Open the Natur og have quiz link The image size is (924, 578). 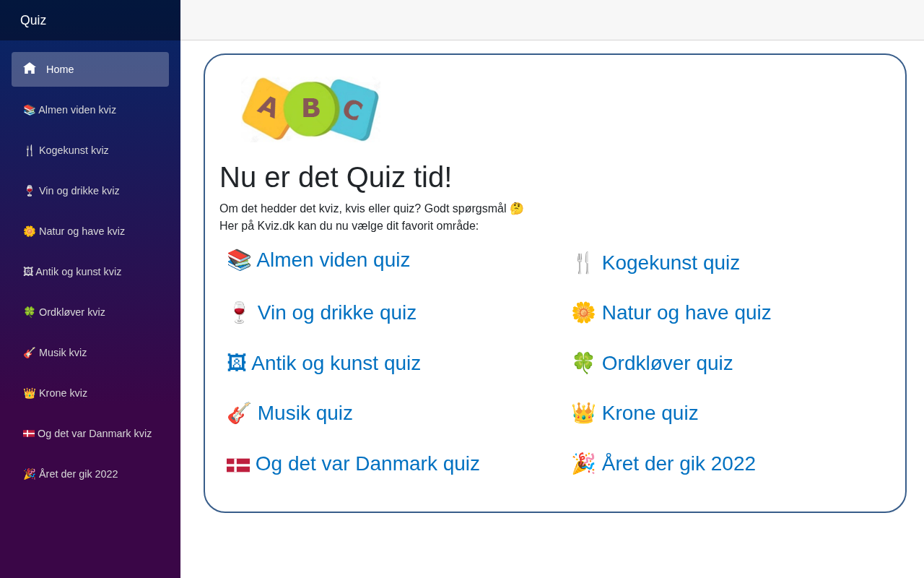tap(686, 313)
